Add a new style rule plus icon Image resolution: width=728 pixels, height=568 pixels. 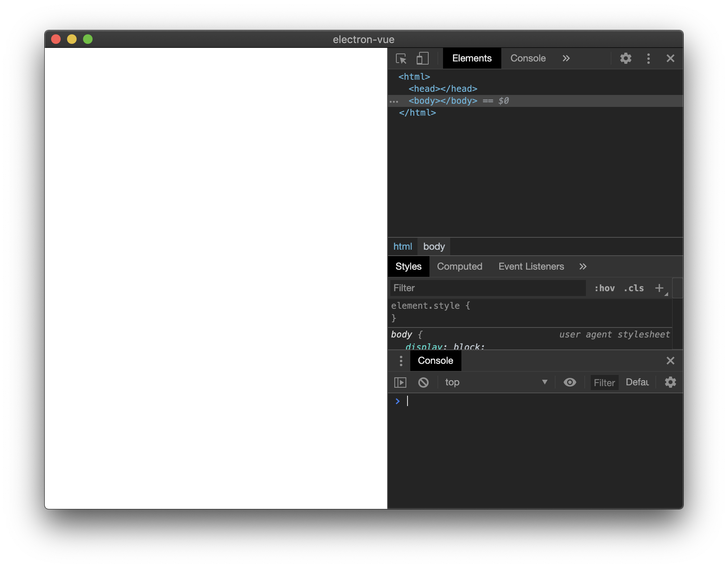[659, 288]
